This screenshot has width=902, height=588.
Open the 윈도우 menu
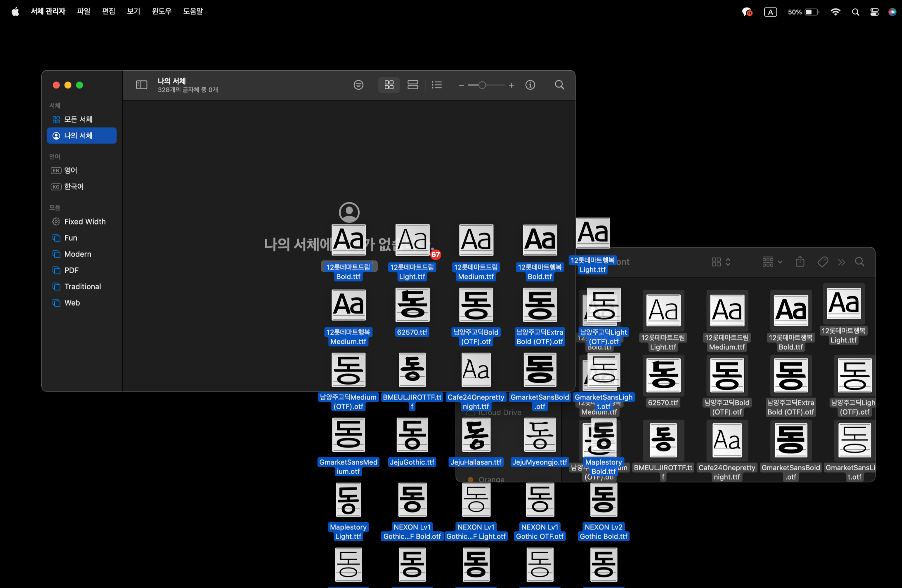[x=162, y=11]
